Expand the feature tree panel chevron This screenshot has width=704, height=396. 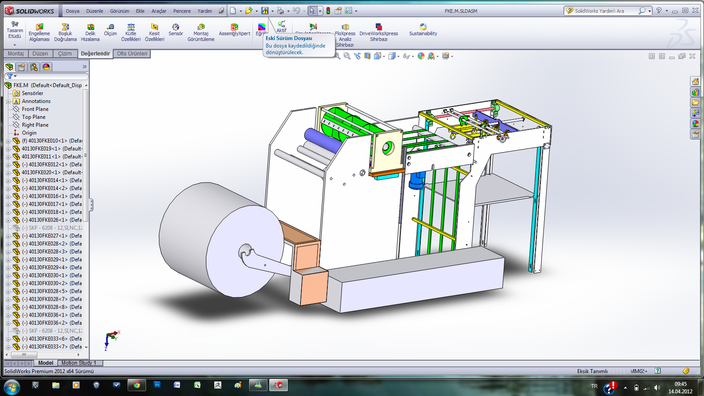tap(84, 66)
